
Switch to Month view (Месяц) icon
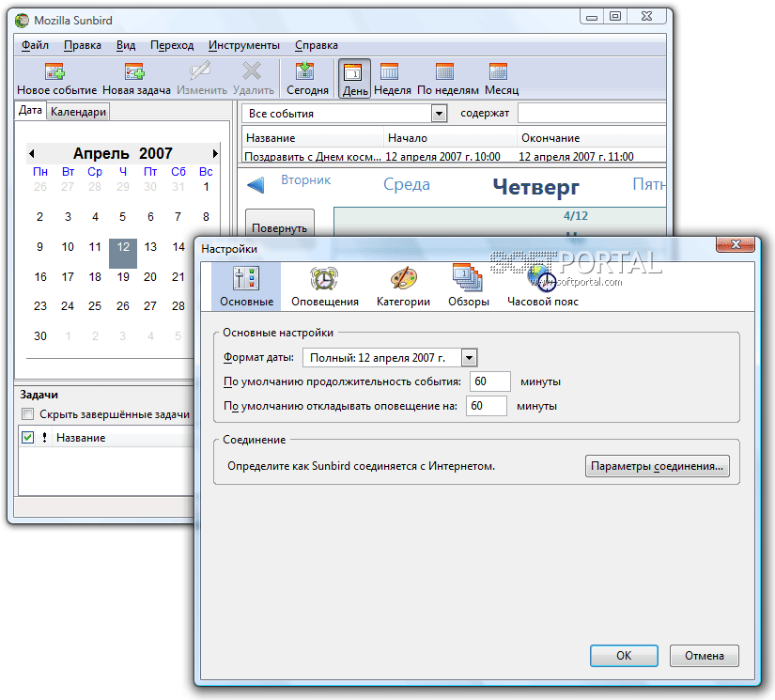(498, 71)
